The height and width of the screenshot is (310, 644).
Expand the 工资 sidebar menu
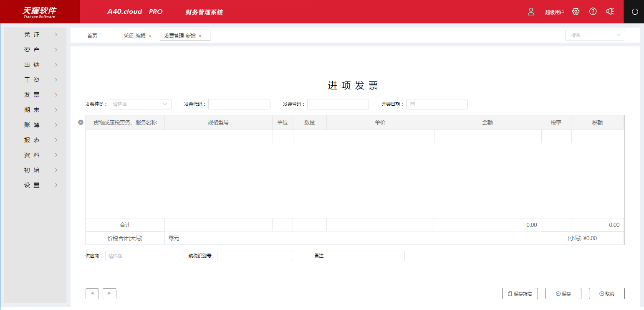click(35, 80)
